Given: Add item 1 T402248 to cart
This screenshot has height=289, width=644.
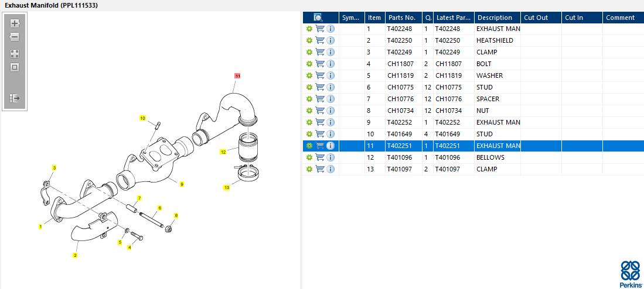Looking at the screenshot, I should click(x=320, y=29).
